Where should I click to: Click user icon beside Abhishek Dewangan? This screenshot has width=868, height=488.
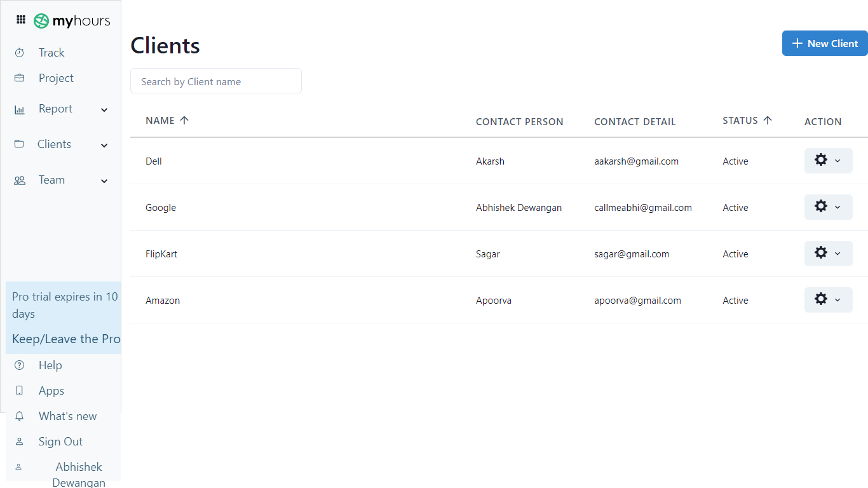pyautogui.click(x=18, y=466)
